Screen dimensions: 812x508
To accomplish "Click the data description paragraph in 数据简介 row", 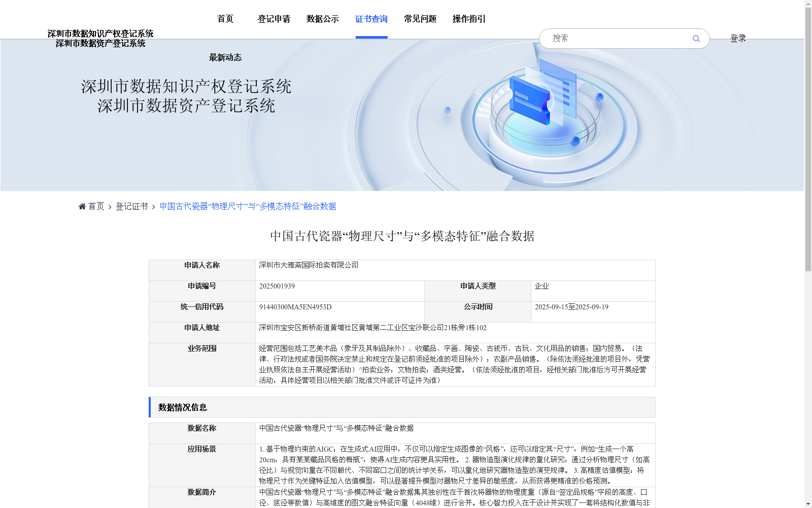I will [x=454, y=497].
